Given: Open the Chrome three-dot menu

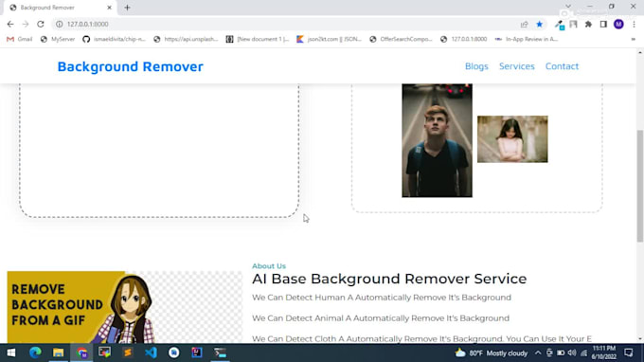Looking at the screenshot, I should click(634, 25).
